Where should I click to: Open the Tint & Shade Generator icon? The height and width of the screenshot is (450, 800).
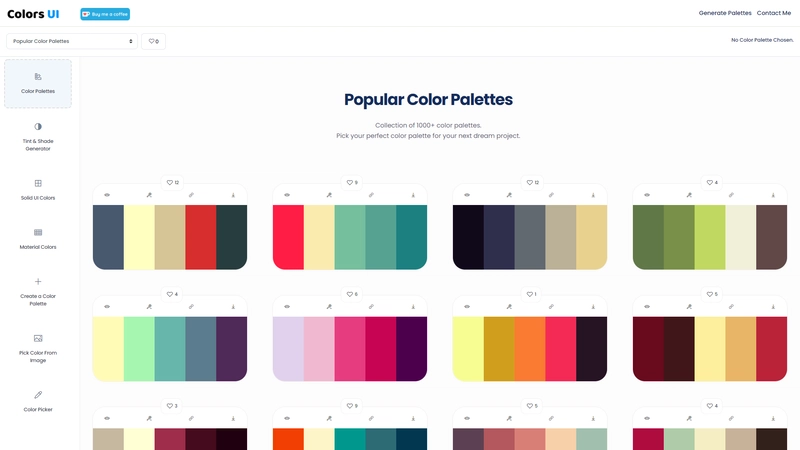pyautogui.click(x=38, y=127)
